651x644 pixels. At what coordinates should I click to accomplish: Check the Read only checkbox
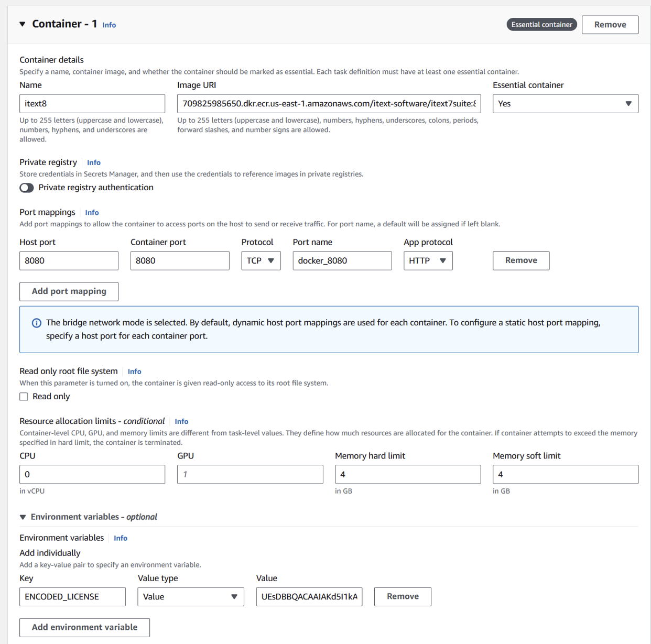click(24, 397)
